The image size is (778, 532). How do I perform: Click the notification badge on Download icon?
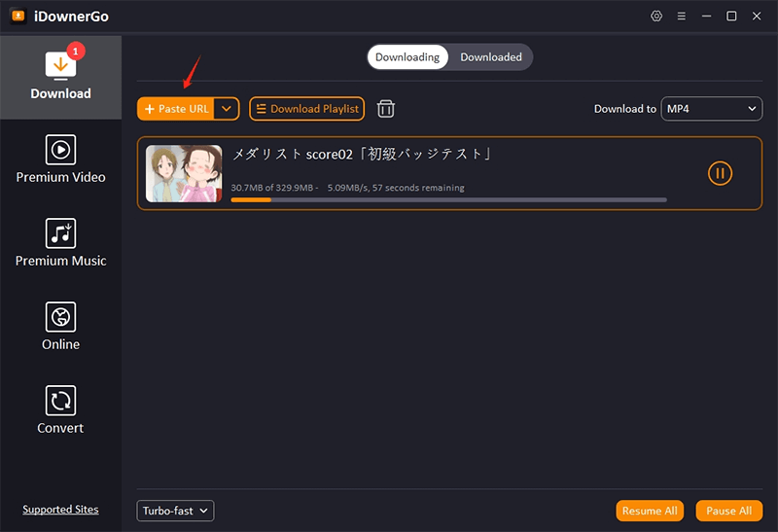pyautogui.click(x=76, y=51)
